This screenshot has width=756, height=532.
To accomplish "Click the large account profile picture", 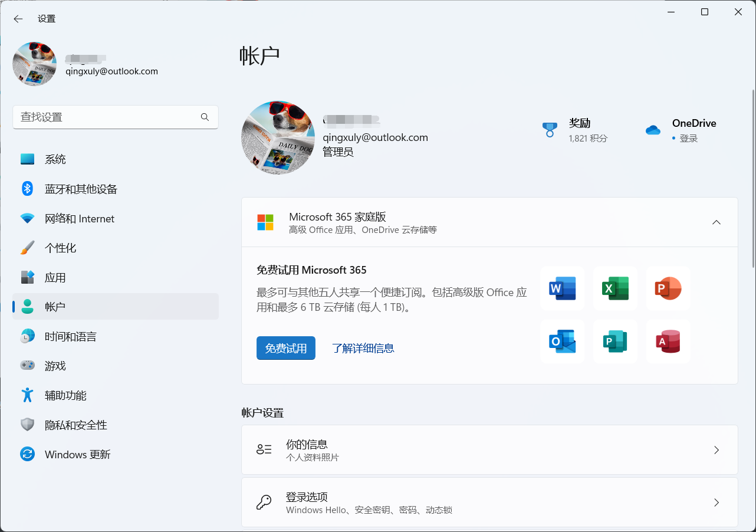I will (x=278, y=137).
